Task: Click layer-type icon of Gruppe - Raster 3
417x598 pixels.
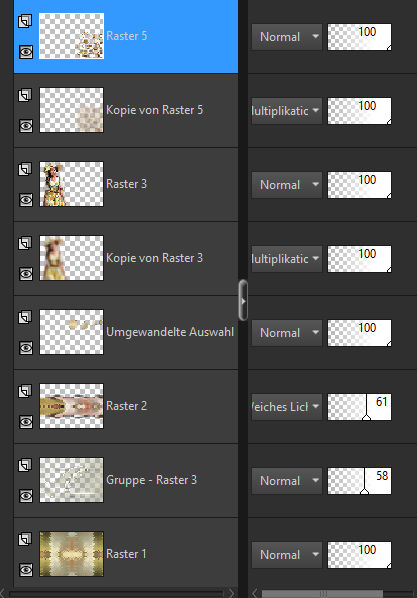Action: 25,465
